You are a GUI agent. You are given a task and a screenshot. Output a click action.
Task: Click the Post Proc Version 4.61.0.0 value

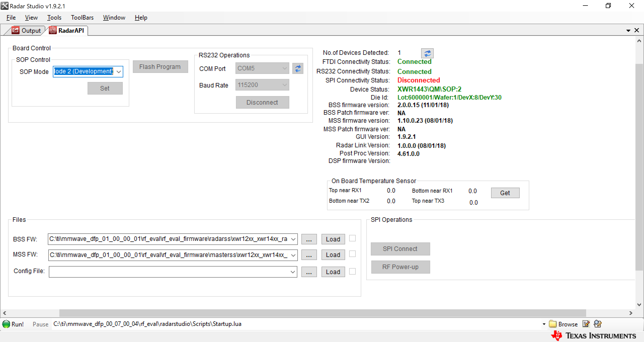click(409, 154)
